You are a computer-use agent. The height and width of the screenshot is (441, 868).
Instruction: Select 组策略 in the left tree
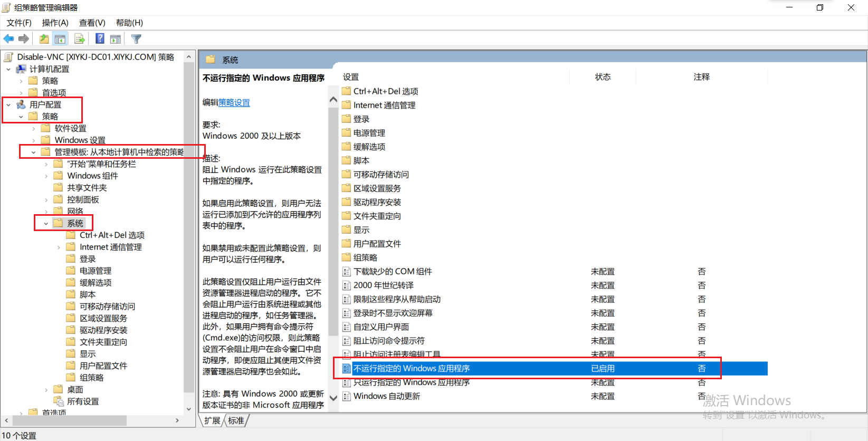tap(92, 378)
